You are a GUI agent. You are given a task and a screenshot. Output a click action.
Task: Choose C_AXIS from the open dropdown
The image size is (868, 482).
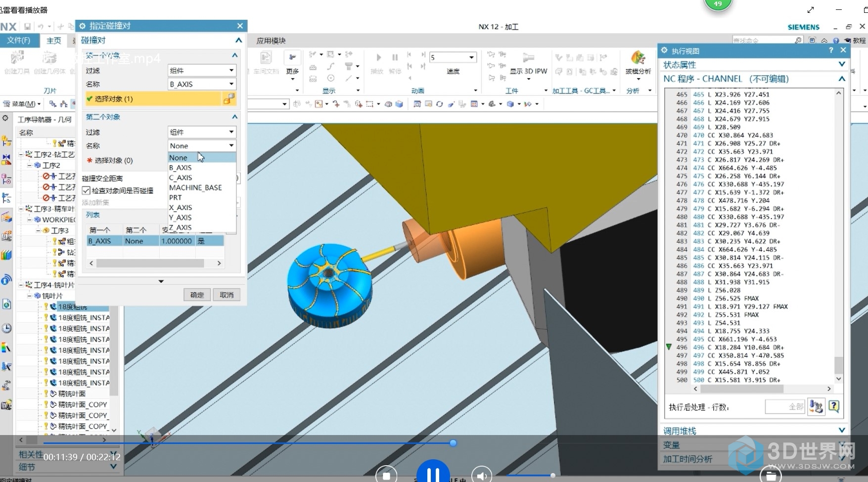202,177
